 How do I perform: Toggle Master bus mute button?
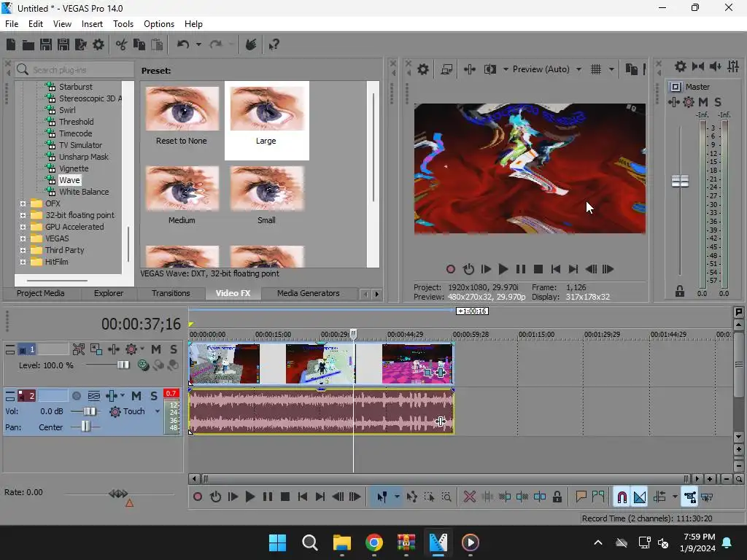pyautogui.click(x=703, y=102)
